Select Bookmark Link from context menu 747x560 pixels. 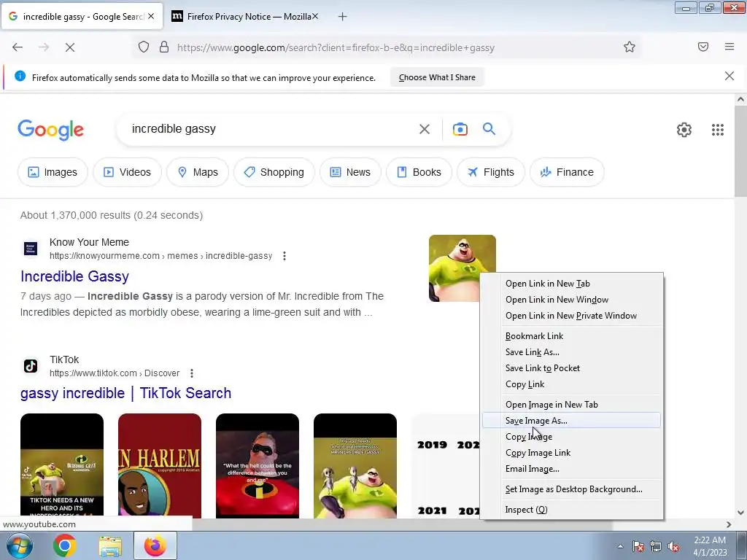(x=571, y=336)
